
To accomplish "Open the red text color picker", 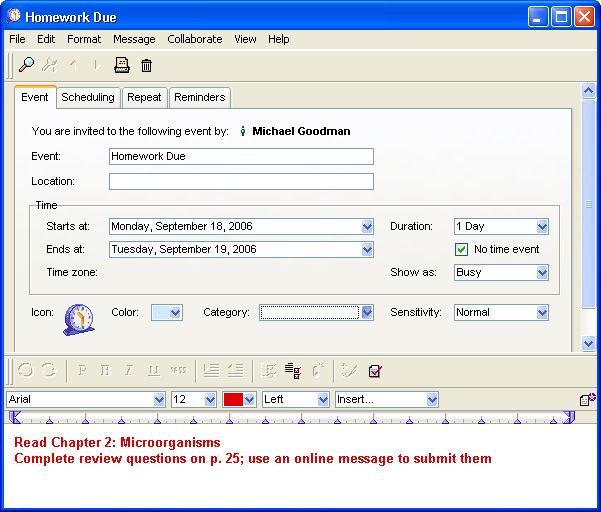I will click(239, 399).
